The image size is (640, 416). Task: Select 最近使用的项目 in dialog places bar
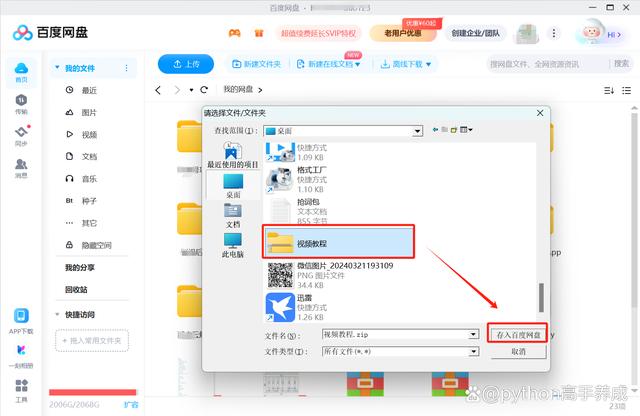click(x=233, y=155)
